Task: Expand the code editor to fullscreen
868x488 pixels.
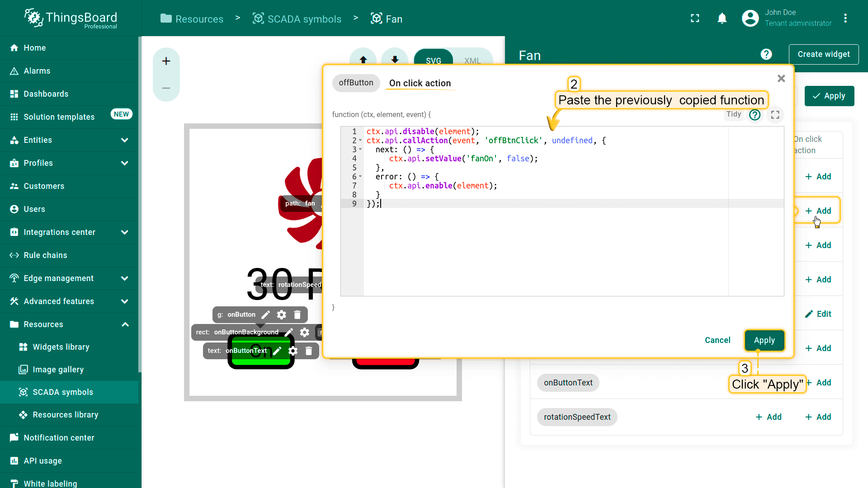Action: tap(775, 115)
